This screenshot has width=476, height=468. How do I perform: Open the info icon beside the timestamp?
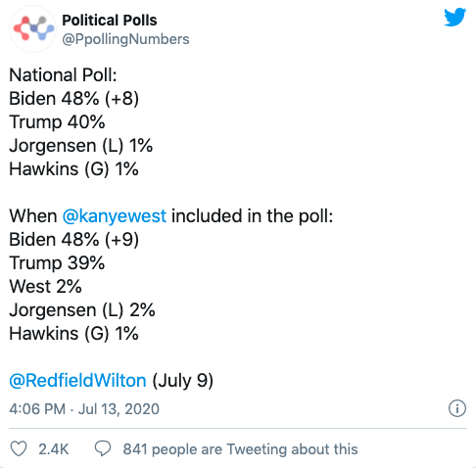pos(457,408)
